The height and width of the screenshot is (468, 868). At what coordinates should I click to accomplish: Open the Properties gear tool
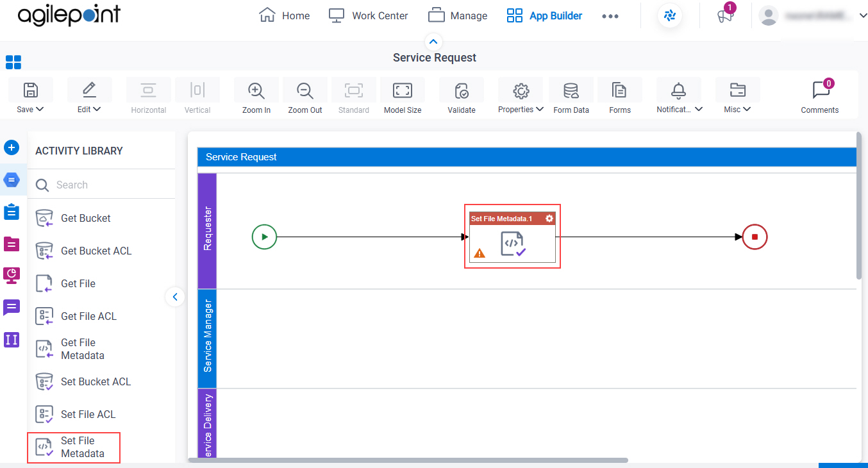pos(521,90)
